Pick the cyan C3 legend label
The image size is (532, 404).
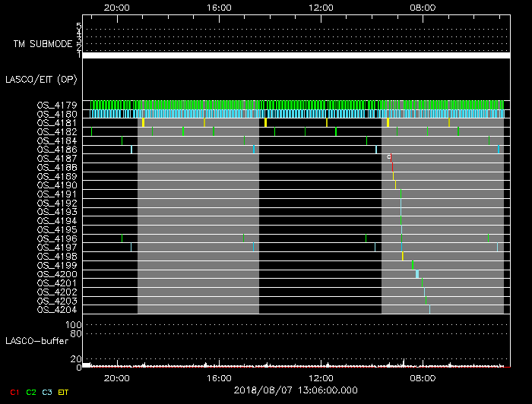pos(48,392)
